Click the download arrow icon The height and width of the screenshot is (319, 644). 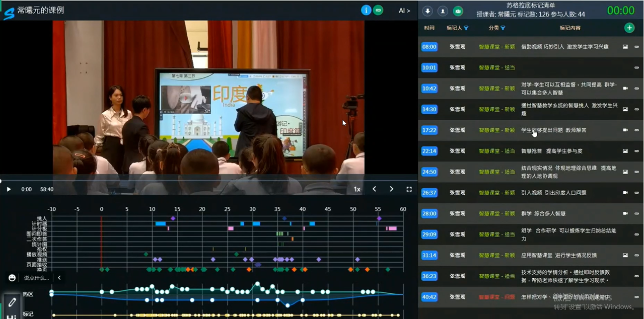click(427, 11)
